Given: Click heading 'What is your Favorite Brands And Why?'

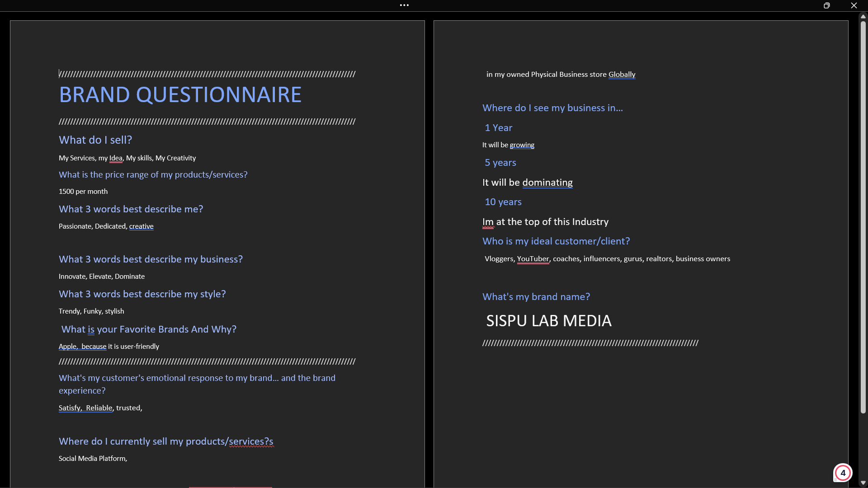Looking at the screenshot, I should tap(149, 329).
